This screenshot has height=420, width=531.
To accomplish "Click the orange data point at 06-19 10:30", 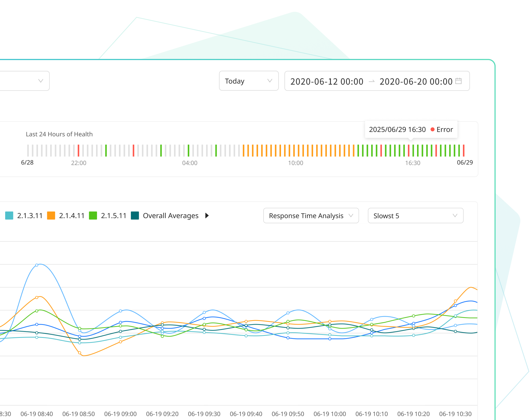I will (x=455, y=301).
